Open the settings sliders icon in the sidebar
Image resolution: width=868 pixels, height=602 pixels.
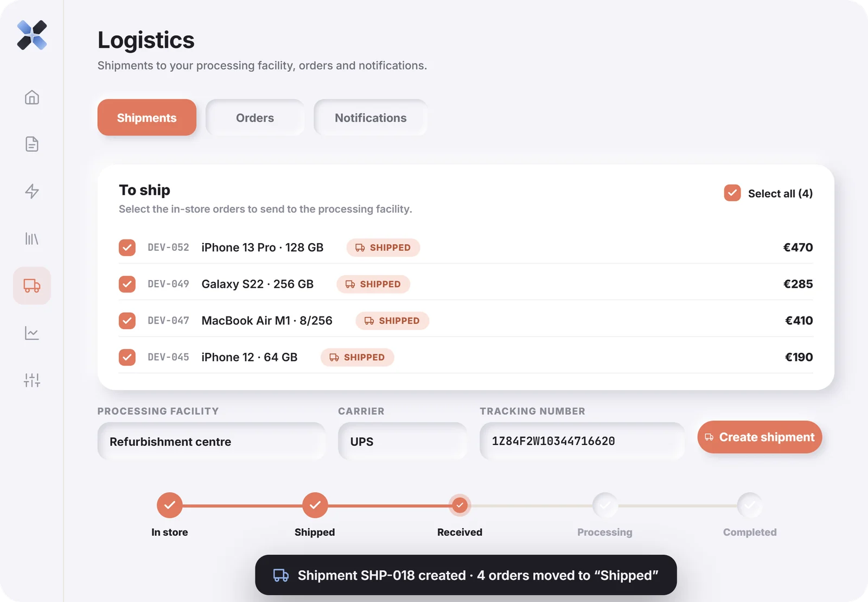pyautogui.click(x=32, y=380)
